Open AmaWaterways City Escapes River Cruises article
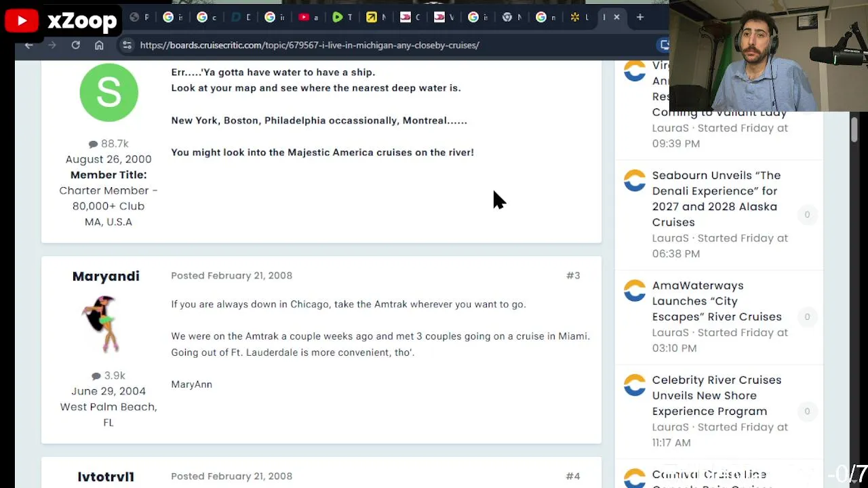 717,301
